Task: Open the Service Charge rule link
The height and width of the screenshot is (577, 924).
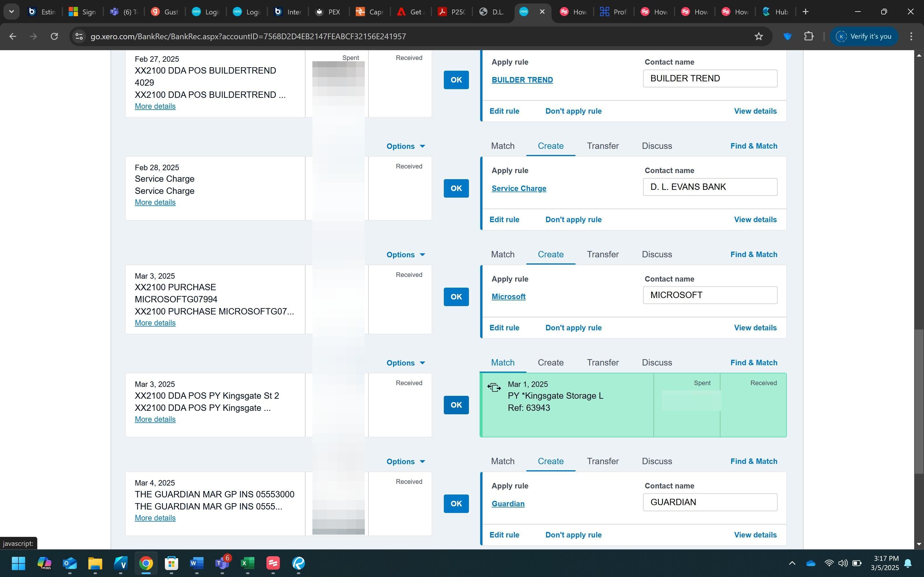Action: [519, 188]
